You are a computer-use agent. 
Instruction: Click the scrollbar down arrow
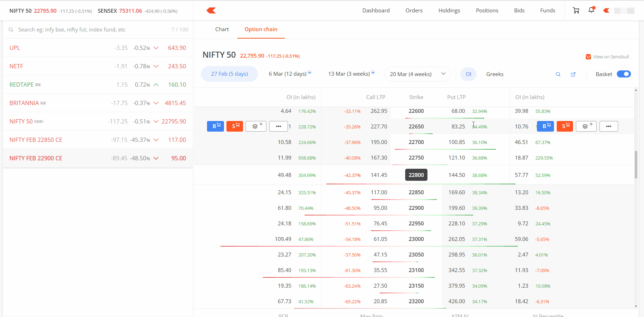[636, 306]
